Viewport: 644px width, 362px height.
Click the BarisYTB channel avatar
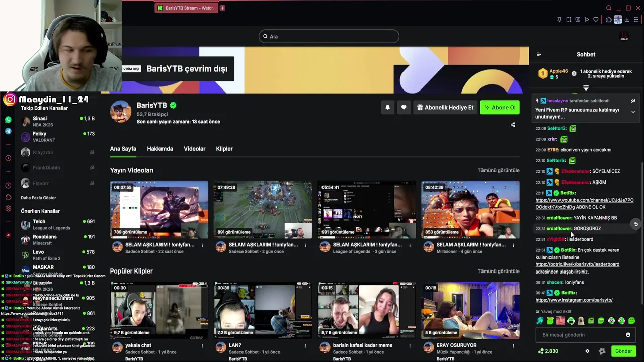pyautogui.click(x=121, y=111)
